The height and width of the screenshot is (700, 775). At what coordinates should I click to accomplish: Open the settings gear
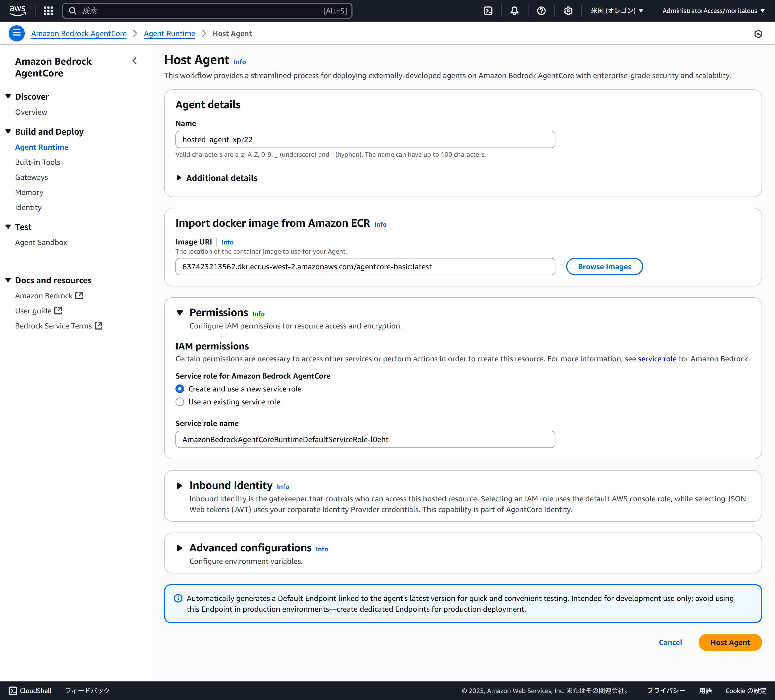[568, 10]
